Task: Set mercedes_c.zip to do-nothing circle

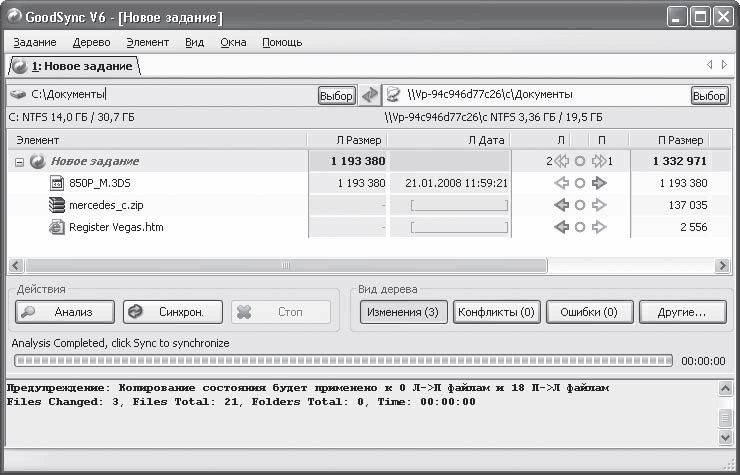Action: coord(580,205)
